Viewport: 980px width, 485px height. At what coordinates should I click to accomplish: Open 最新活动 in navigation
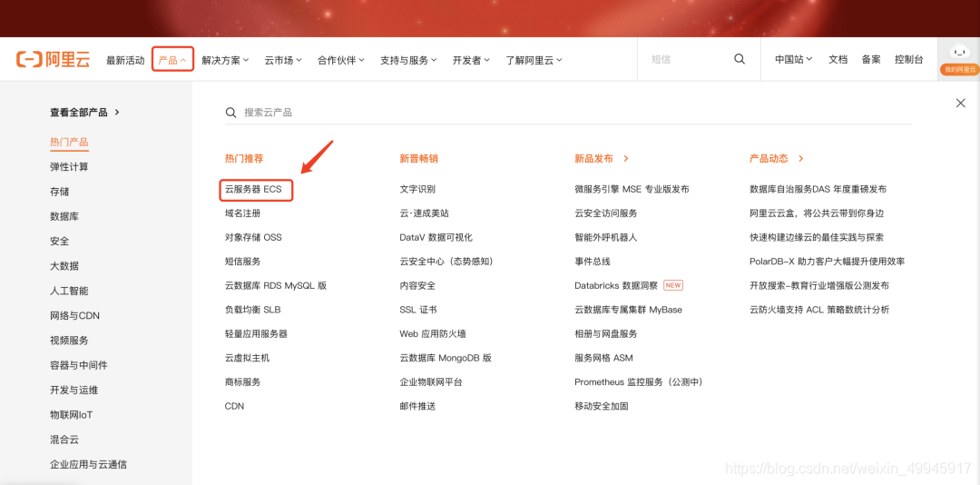click(x=125, y=60)
